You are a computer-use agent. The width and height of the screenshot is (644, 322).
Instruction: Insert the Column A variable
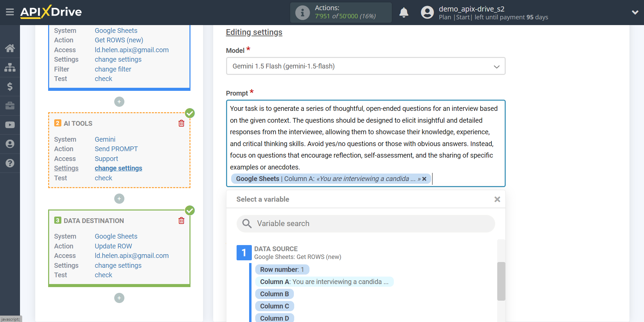[324, 282]
